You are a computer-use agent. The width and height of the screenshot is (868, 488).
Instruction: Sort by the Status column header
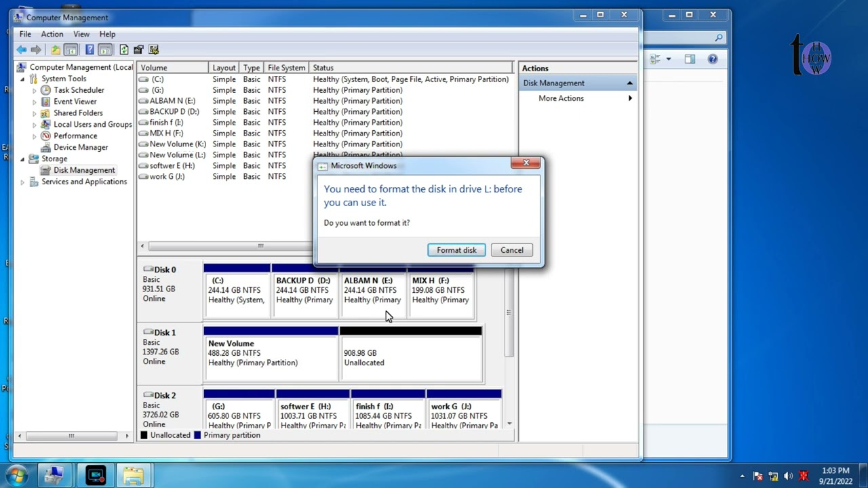412,68
